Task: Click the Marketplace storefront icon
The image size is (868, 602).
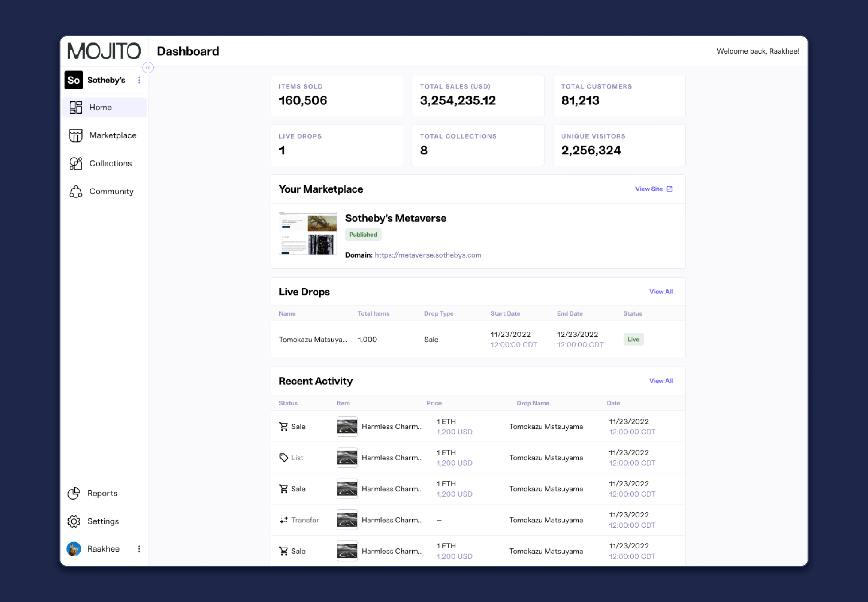Action: tap(76, 135)
